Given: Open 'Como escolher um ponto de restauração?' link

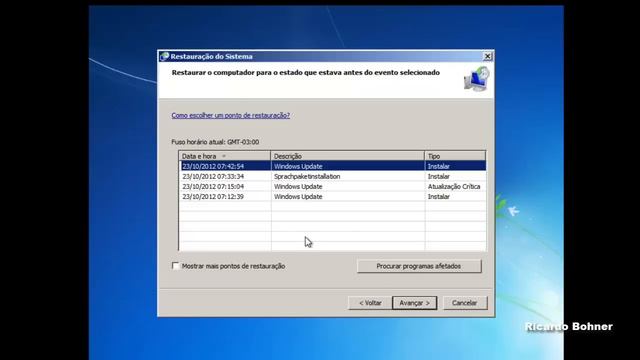Looking at the screenshot, I should (x=231, y=116).
